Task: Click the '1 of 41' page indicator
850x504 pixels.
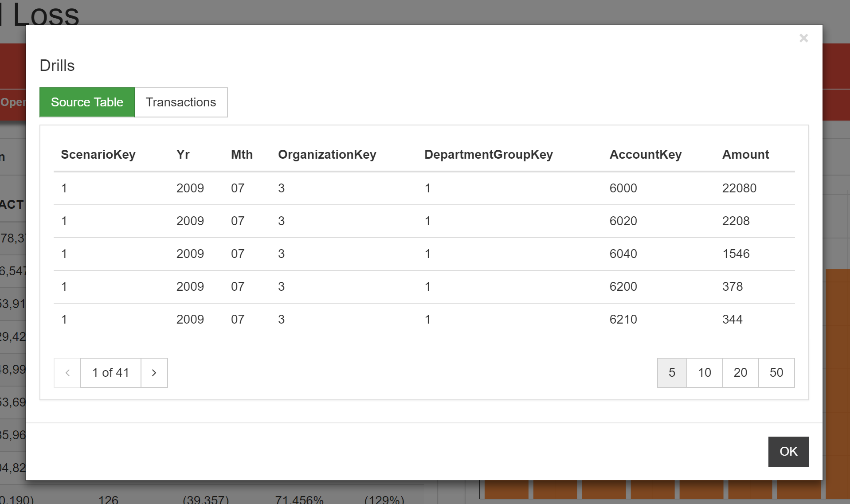Action: (x=110, y=373)
